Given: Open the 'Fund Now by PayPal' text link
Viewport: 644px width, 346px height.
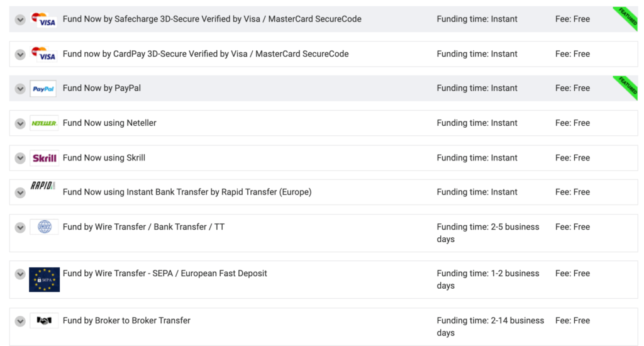Looking at the screenshot, I should click(102, 88).
